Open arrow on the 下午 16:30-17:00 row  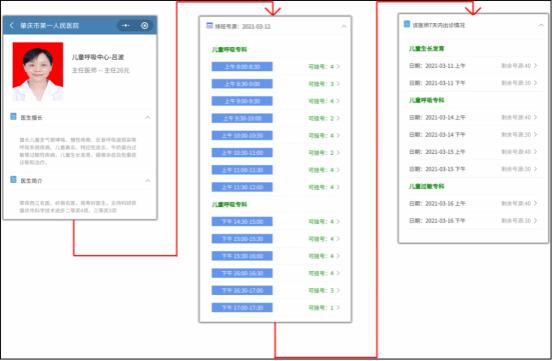pyautogui.click(x=338, y=291)
